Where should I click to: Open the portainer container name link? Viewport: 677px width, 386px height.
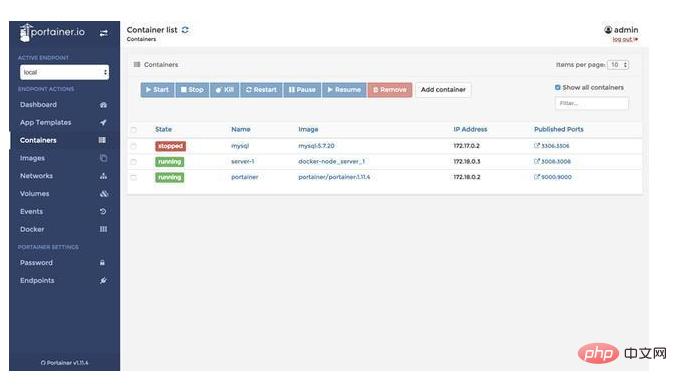(245, 177)
